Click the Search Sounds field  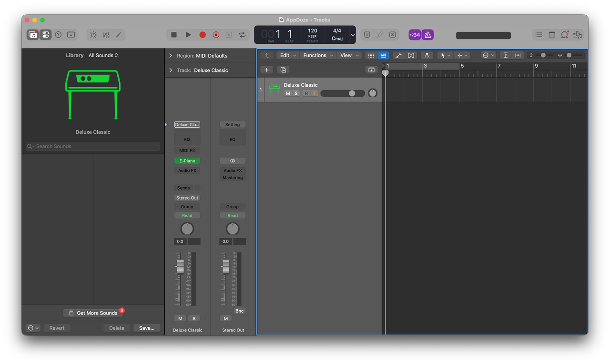pyautogui.click(x=93, y=146)
